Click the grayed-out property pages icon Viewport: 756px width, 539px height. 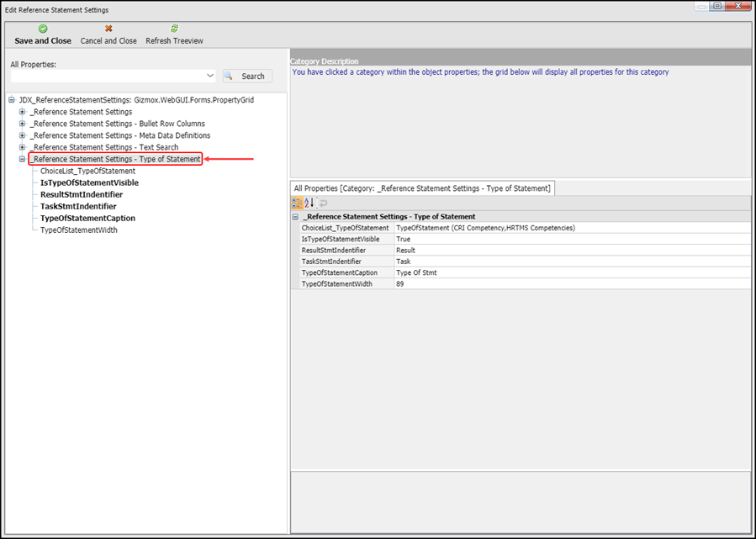323,203
